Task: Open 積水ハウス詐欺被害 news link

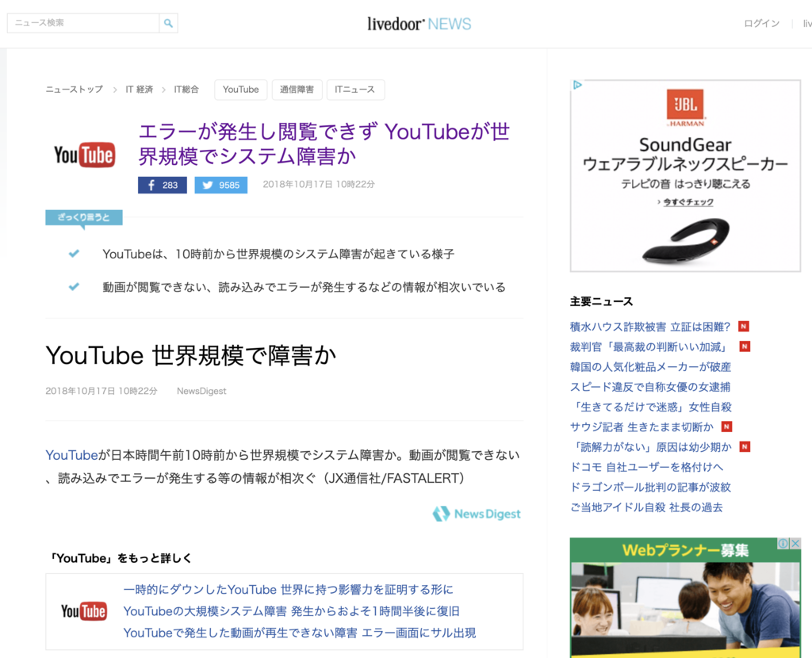Action: pos(650,327)
